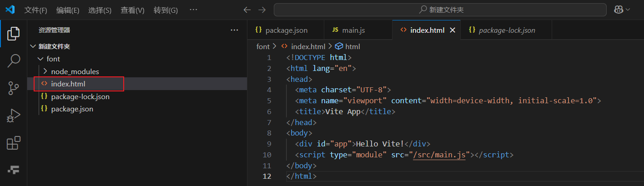The height and width of the screenshot is (186, 644).
Task: Switch to the main.js editor tab
Action: pos(358,30)
